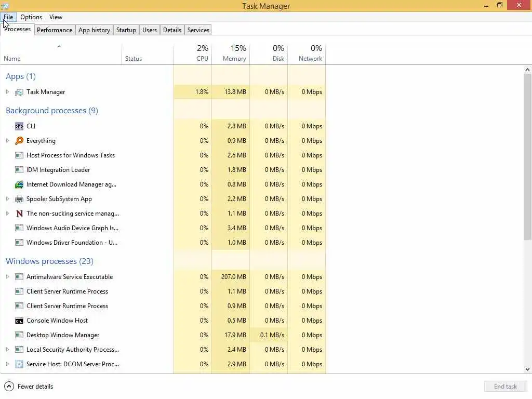Click the scrollbar down arrow
Viewport: 532px width, 399px height.
pos(527,369)
